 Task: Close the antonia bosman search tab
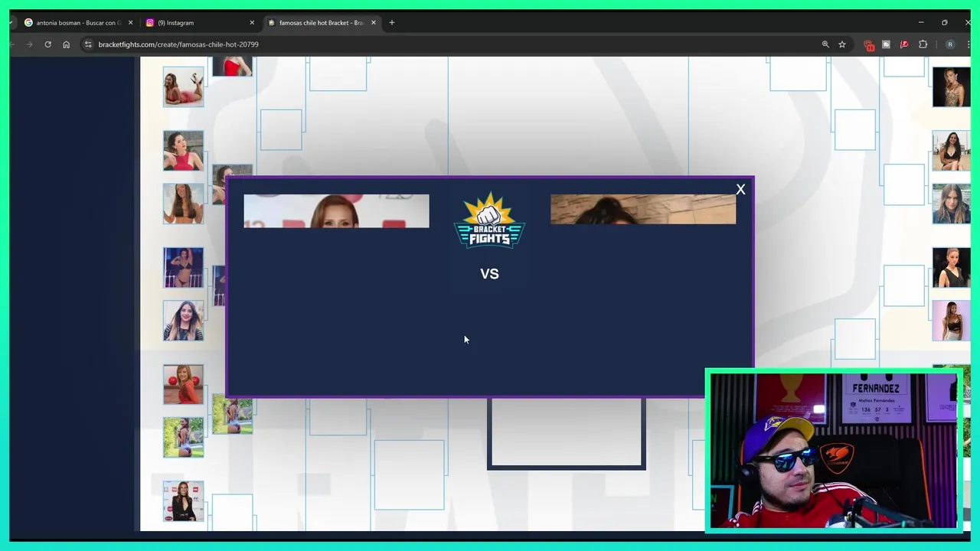130,23
